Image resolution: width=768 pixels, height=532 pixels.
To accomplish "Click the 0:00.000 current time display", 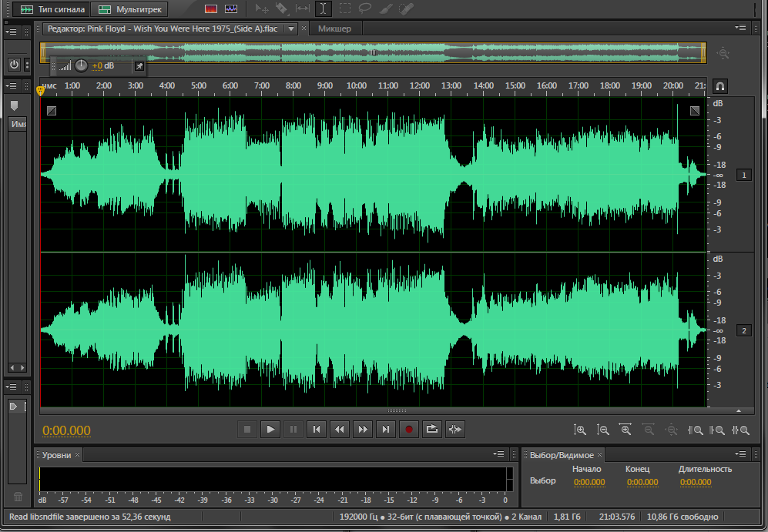I will 66,430.
